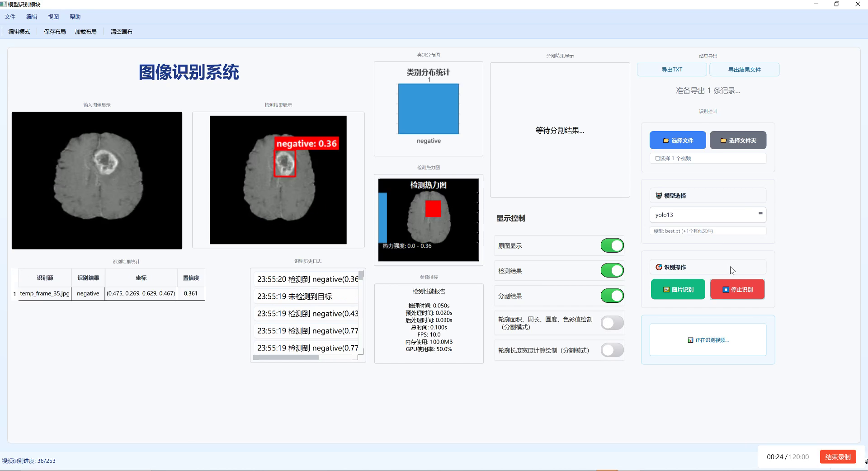
Task: Click the 模型: best.pt info field
Action: click(708, 231)
